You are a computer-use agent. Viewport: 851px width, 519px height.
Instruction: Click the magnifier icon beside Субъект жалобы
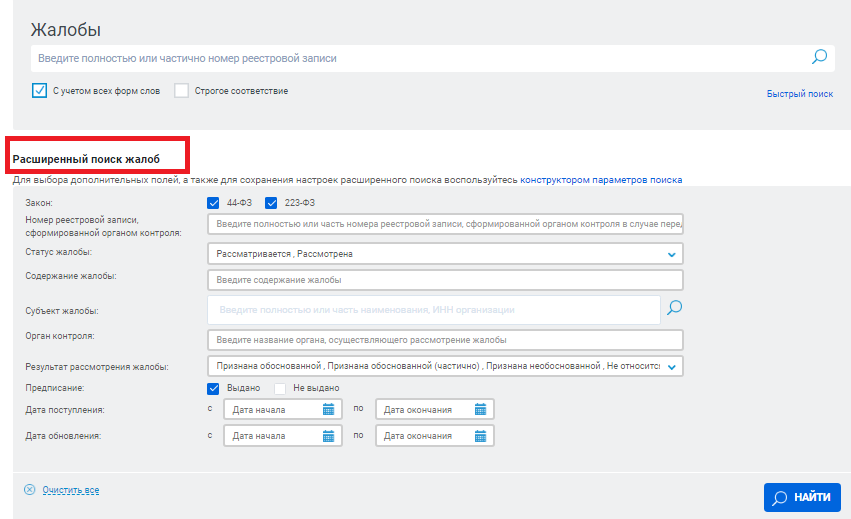tap(674, 308)
